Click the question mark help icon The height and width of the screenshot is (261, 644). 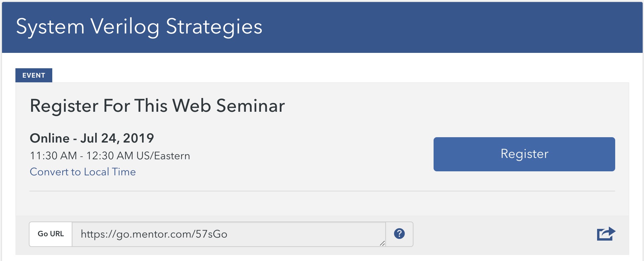(399, 234)
